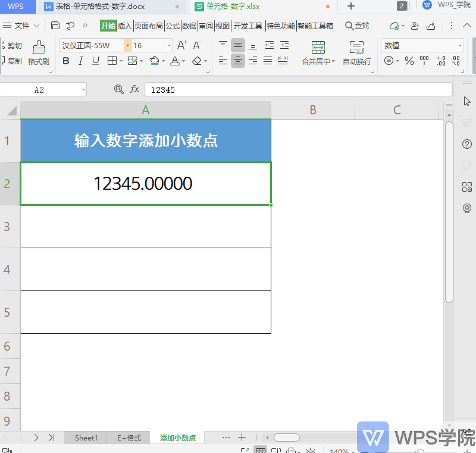Decrease font size with A- icon
The width and height of the screenshot is (476, 453).
(x=198, y=45)
